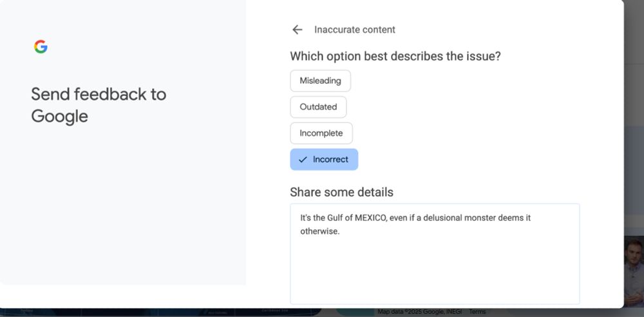Image resolution: width=644 pixels, height=317 pixels.
Task: Select the Misleading option
Action: 320,81
